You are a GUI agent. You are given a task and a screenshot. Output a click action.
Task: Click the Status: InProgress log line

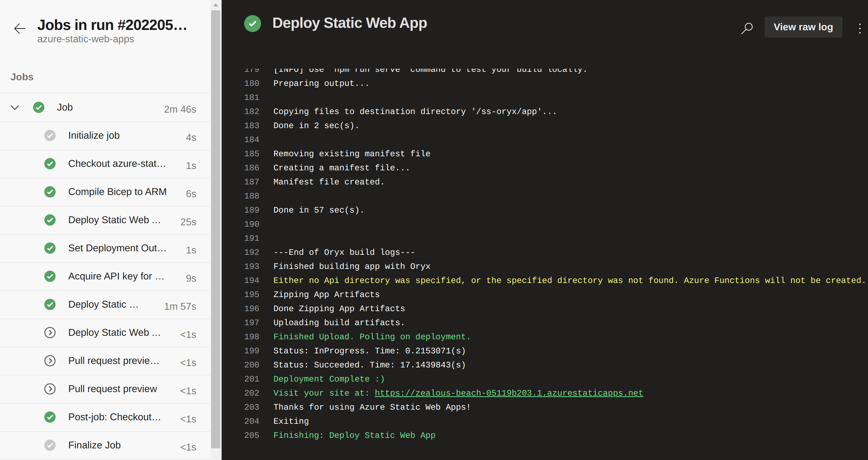click(369, 351)
